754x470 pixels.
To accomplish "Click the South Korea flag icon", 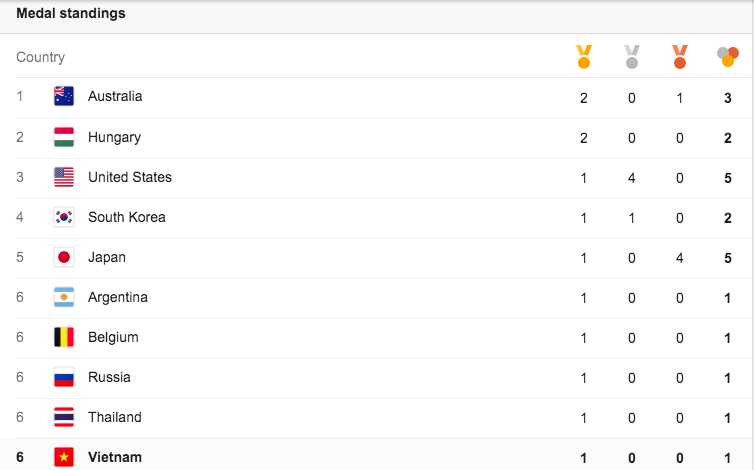I will tap(64, 217).
